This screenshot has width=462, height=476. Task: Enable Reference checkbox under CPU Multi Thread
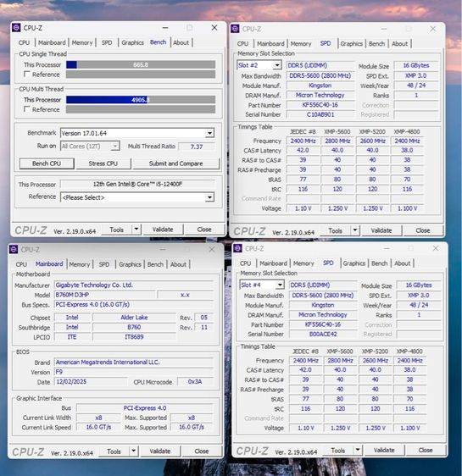[x=27, y=109]
